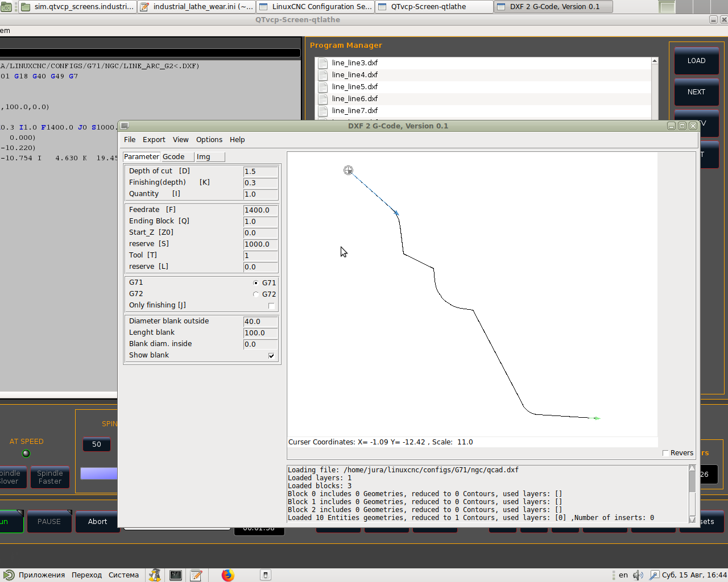The height and width of the screenshot is (582, 728).
Task: Open the View menu
Action: point(181,140)
